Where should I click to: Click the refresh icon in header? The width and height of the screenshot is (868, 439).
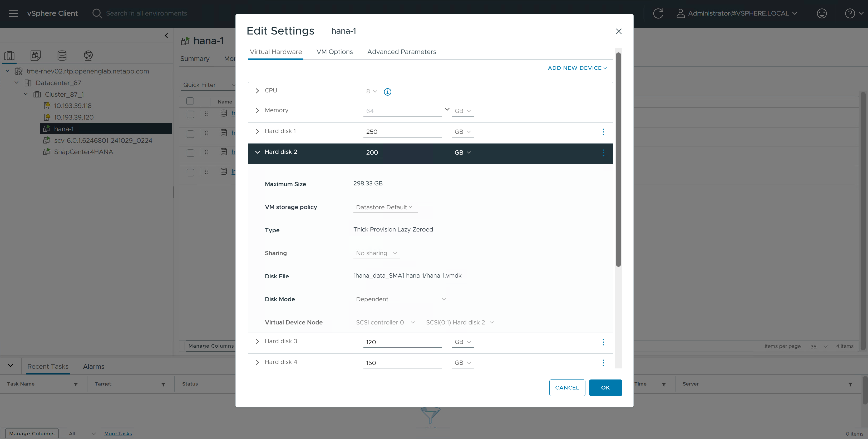(x=658, y=13)
